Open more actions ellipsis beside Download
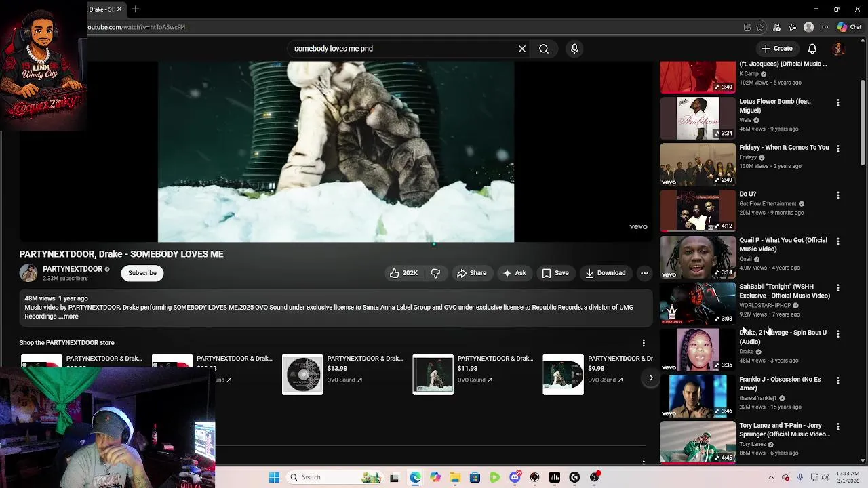 coord(644,273)
